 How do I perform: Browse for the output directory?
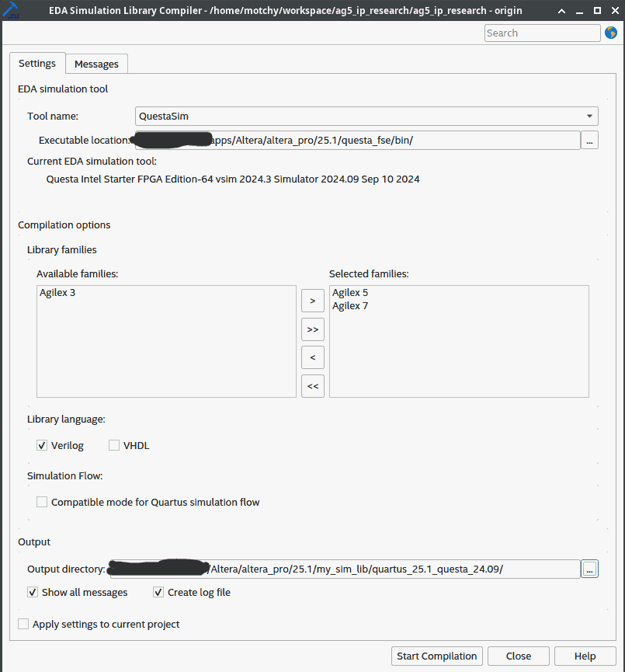pyautogui.click(x=589, y=569)
